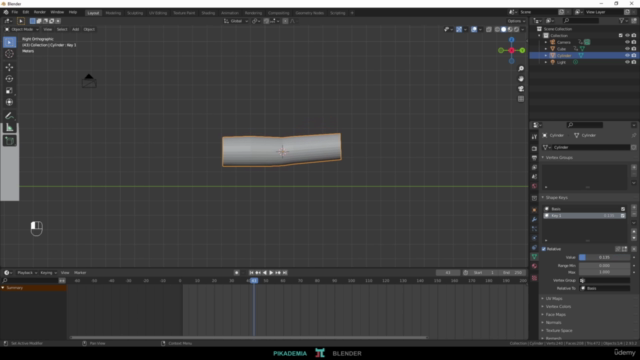Screen dimensions: 640x360
Task: Click the Range Min value field
Action: 604,266
